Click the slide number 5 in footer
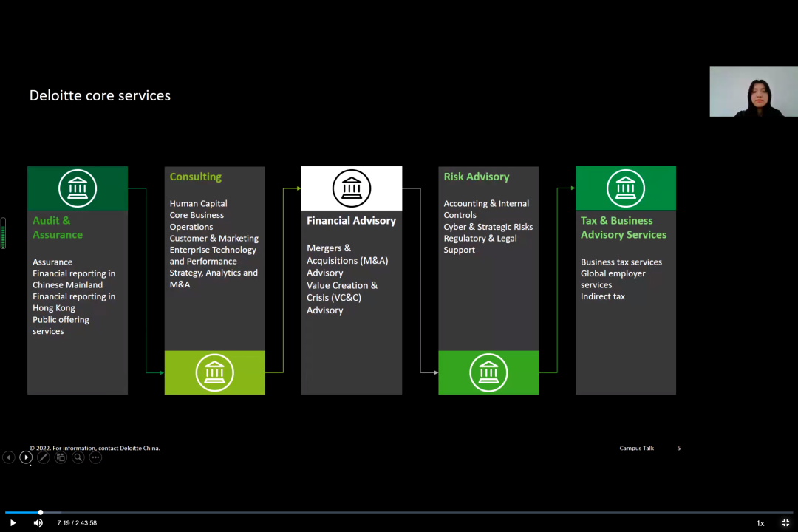The height and width of the screenshot is (532, 798). 678,448
